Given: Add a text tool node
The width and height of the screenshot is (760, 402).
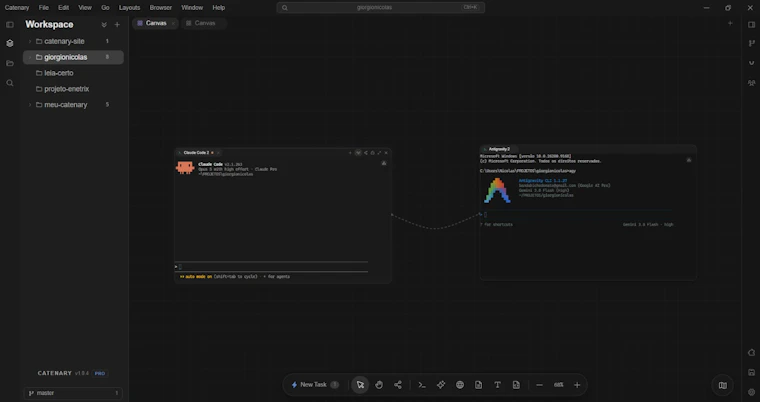Looking at the screenshot, I should tap(497, 385).
